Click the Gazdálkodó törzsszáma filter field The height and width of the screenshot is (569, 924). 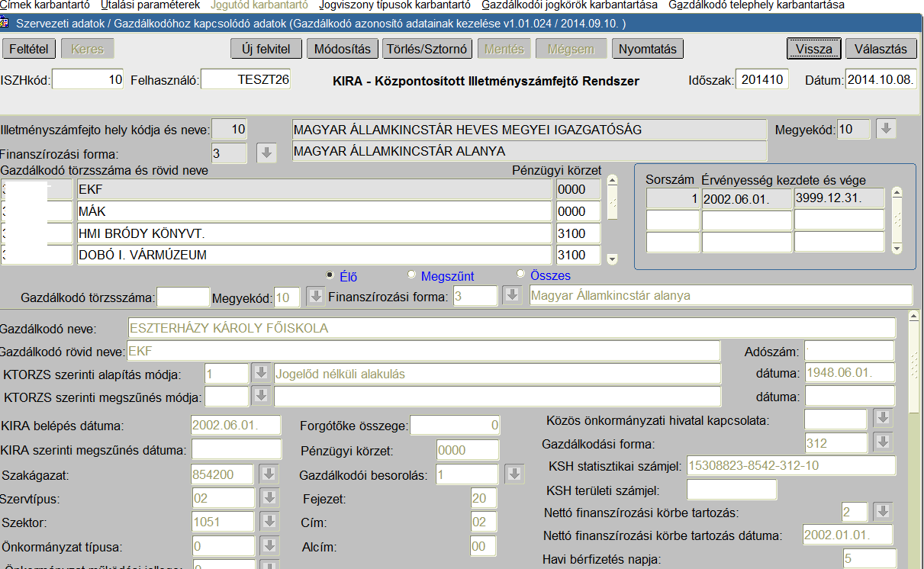[x=182, y=297]
